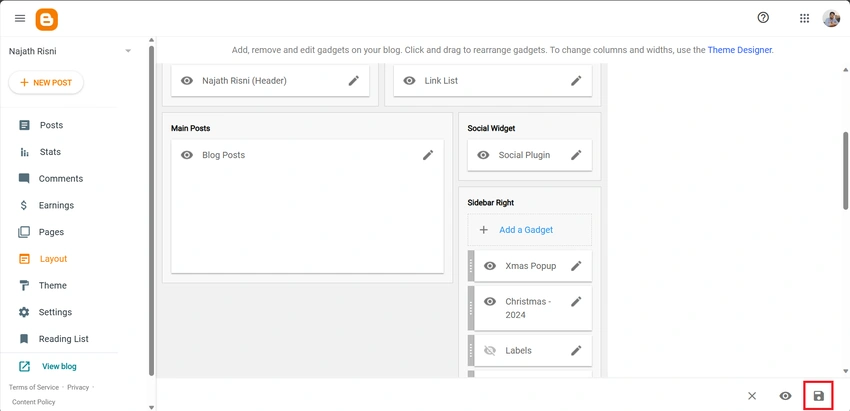This screenshot has width=850, height=411.
Task: Discard layout changes with X icon
Action: (x=752, y=396)
